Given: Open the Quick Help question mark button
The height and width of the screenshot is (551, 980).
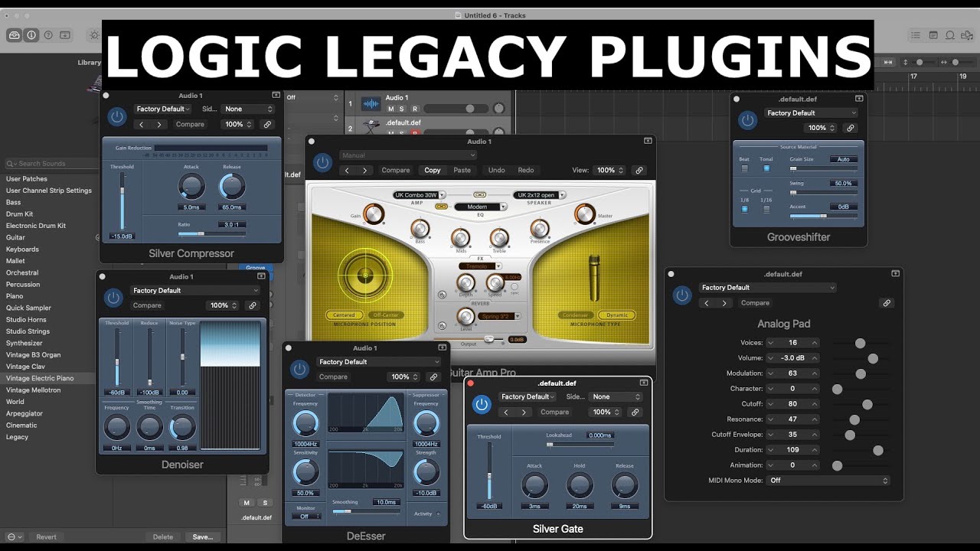Looking at the screenshot, I should (x=48, y=35).
